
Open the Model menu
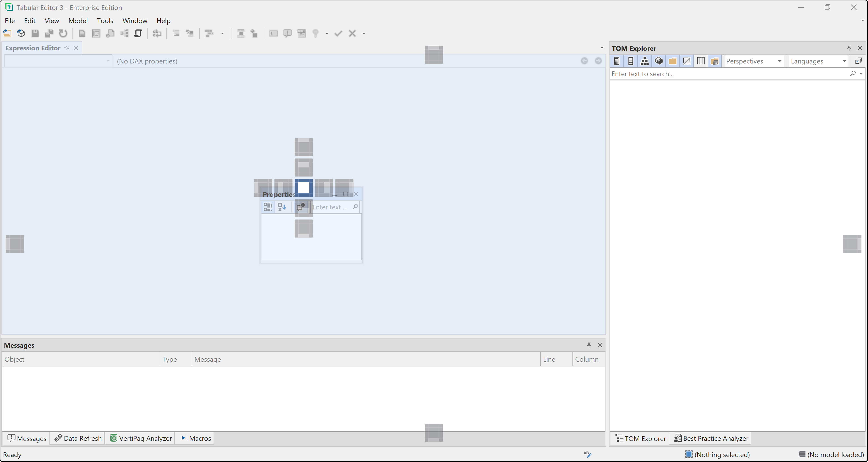78,21
